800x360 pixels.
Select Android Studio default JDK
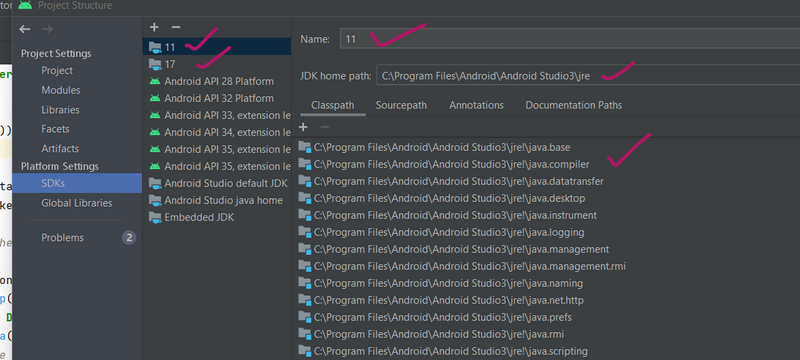[x=217, y=183]
